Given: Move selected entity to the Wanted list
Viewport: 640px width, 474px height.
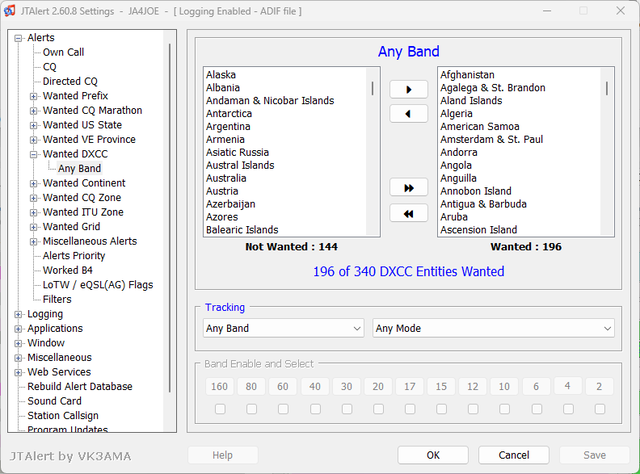Looking at the screenshot, I should pos(409,89).
